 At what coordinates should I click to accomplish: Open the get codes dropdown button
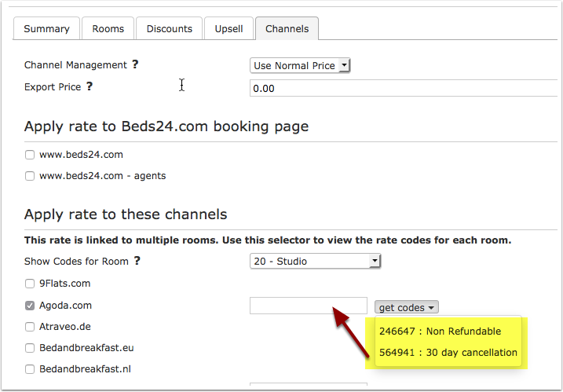407,307
